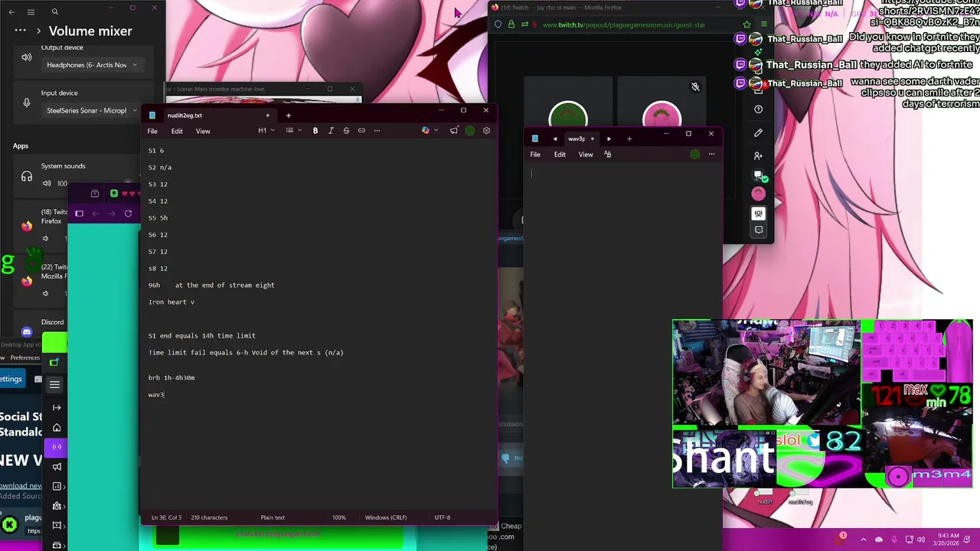Open Edit menu in wav3p Notepad

point(560,155)
